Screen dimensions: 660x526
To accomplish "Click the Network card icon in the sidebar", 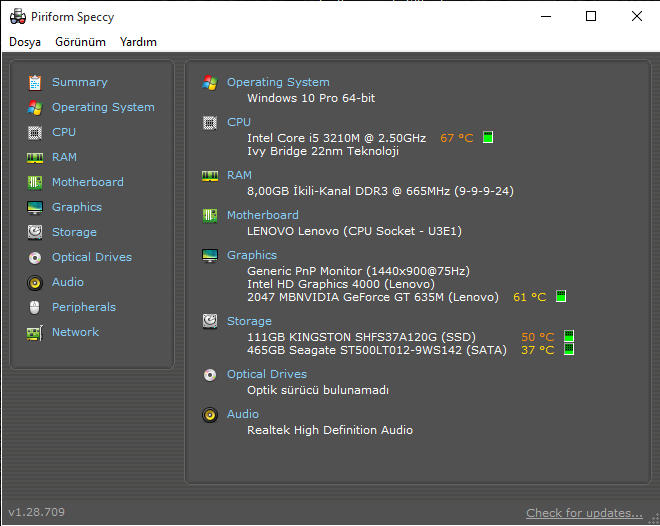I will tap(35, 333).
